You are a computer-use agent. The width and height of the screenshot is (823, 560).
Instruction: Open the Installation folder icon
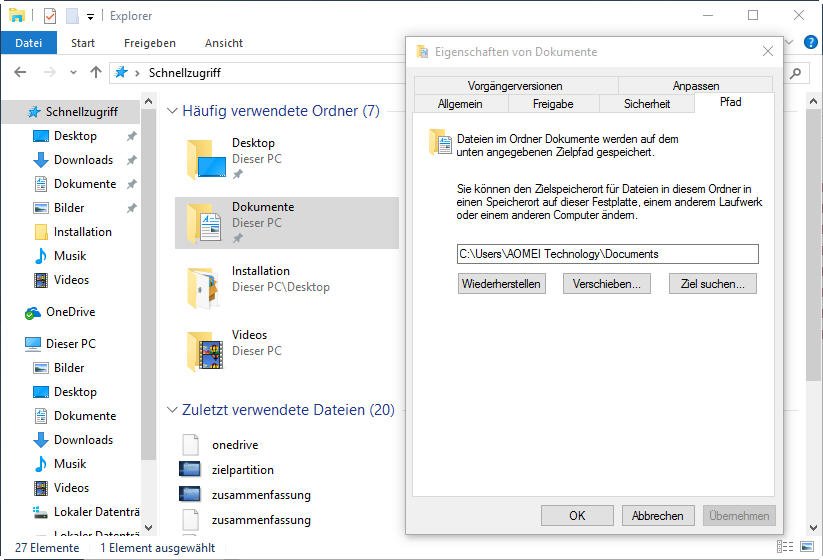[202, 287]
